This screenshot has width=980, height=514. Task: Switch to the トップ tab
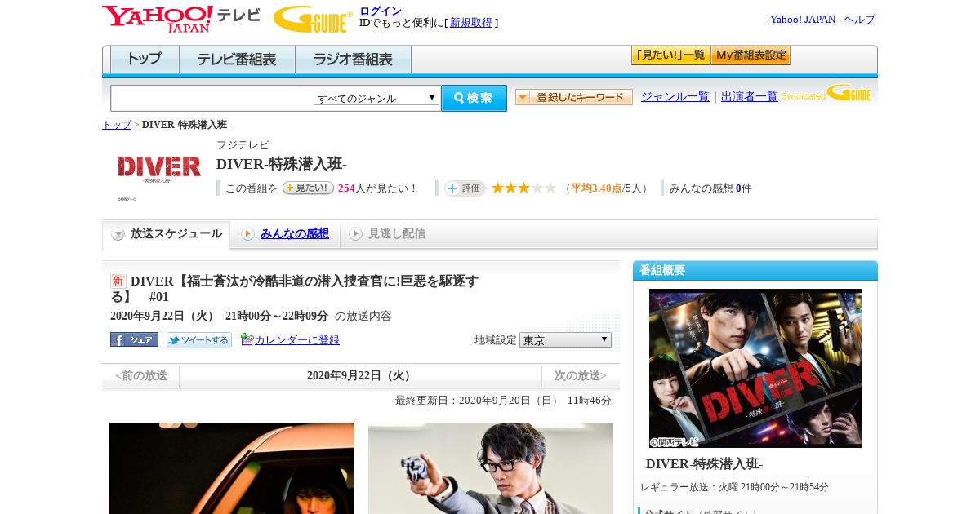tap(145, 60)
